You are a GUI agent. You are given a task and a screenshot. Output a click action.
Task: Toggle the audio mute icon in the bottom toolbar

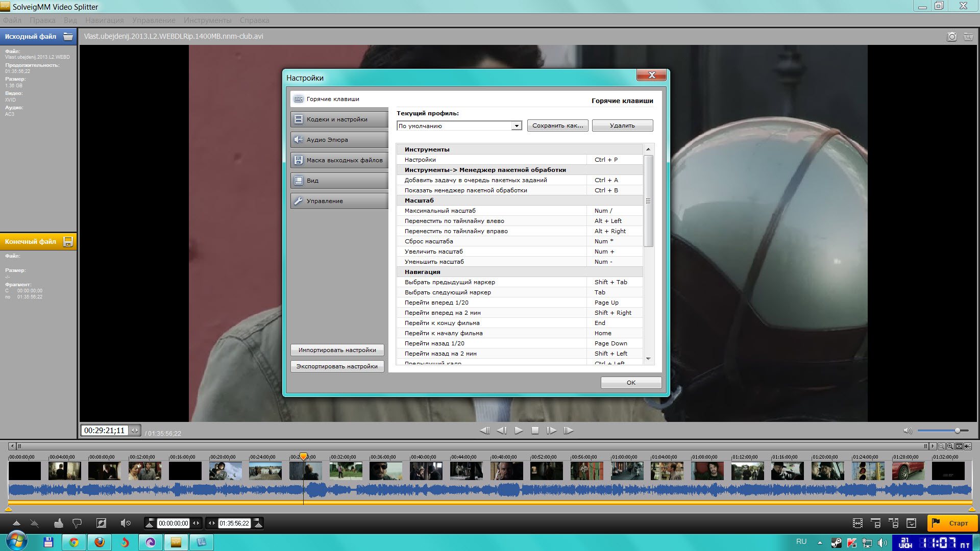(x=125, y=523)
